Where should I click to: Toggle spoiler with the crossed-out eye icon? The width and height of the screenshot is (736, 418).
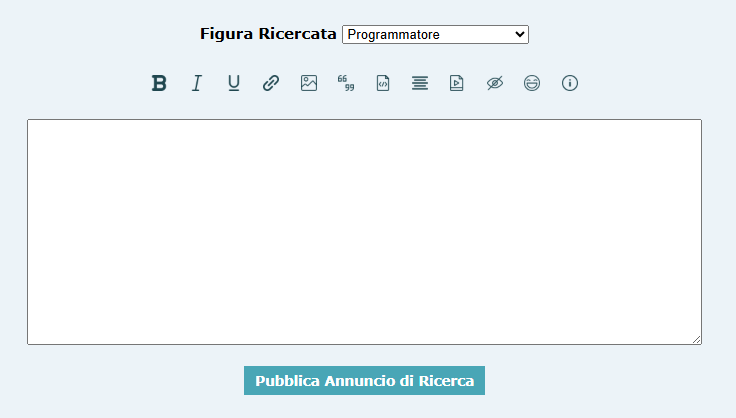click(x=495, y=83)
